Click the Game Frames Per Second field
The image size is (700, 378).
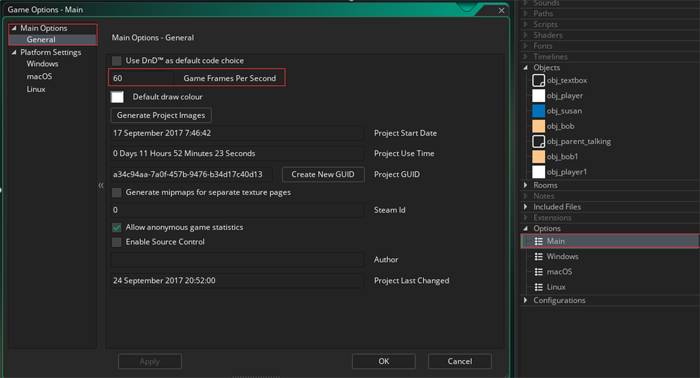click(x=142, y=78)
